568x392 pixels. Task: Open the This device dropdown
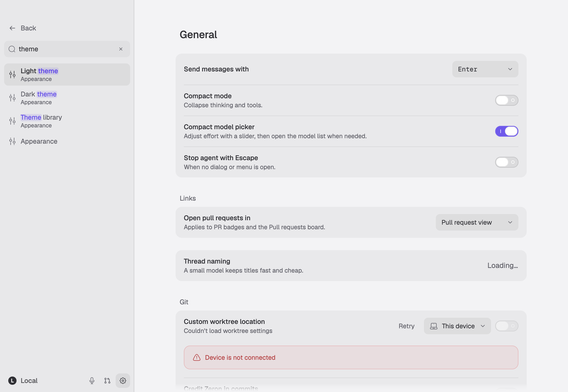click(x=457, y=326)
